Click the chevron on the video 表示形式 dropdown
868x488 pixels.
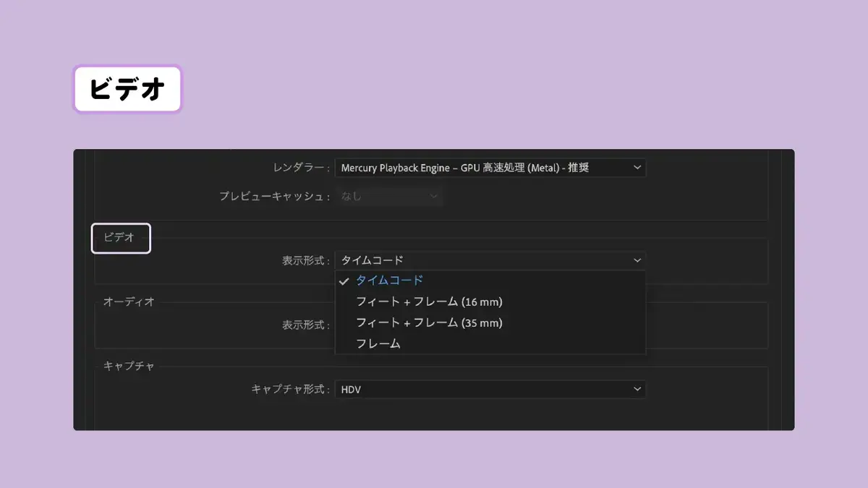pos(637,260)
